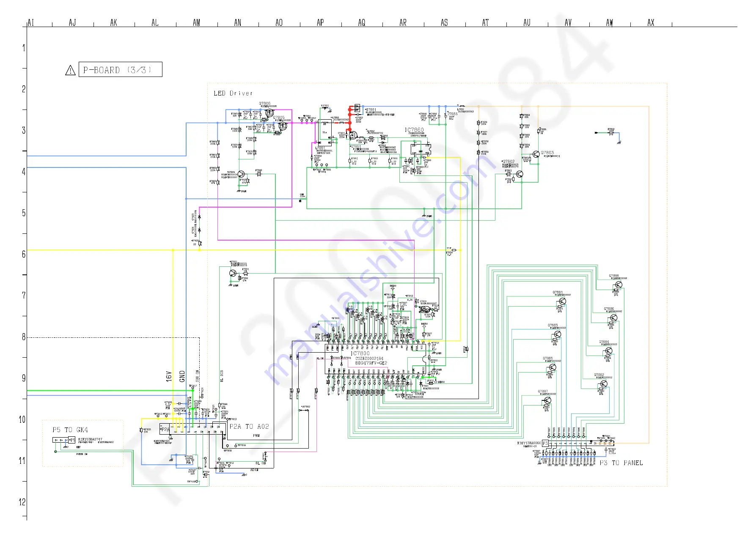This screenshot has width=756, height=534.
Task: Click the P-BOARD (3/3) title box
Action: coord(121,69)
